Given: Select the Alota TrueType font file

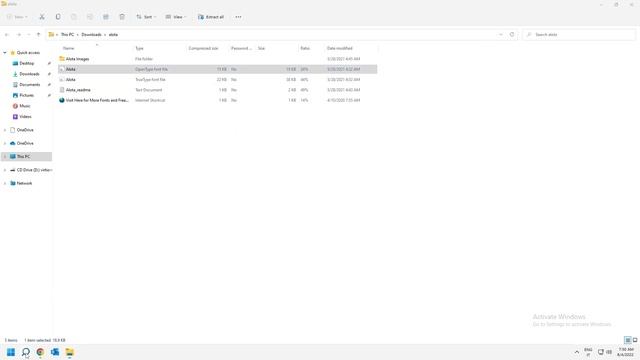Looking at the screenshot, I should pyautogui.click(x=218, y=80).
